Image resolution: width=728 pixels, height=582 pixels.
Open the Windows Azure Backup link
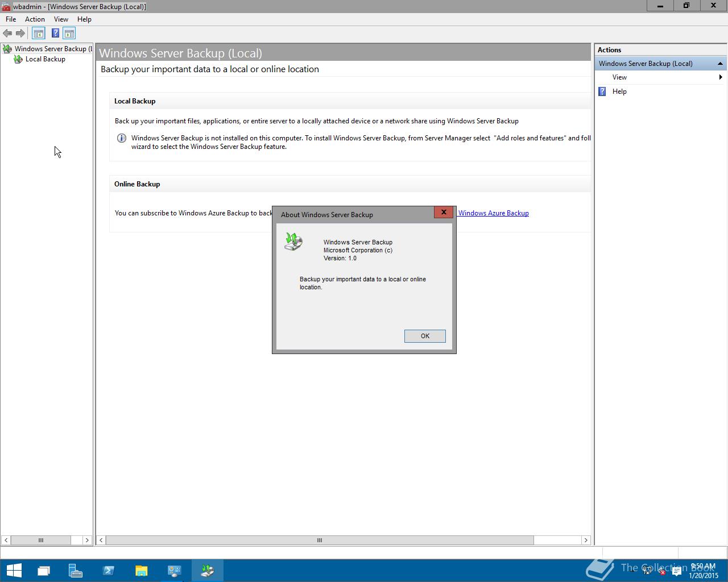(493, 213)
